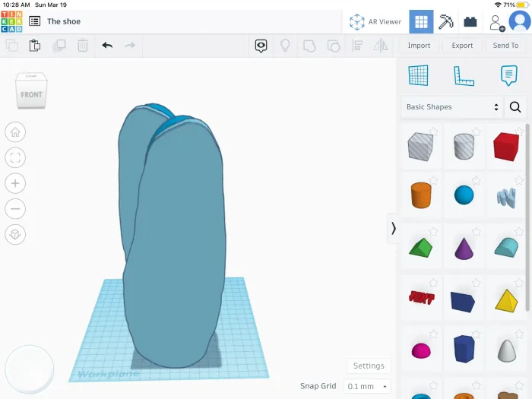Favorite the orange Cylinder with star
The width and height of the screenshot is (532, 399).
433,180
